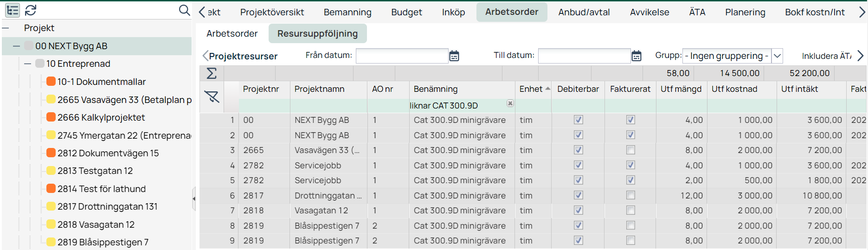Open the project search magnifier icon
The image size is (868, 250).
(x=185, y=10)
